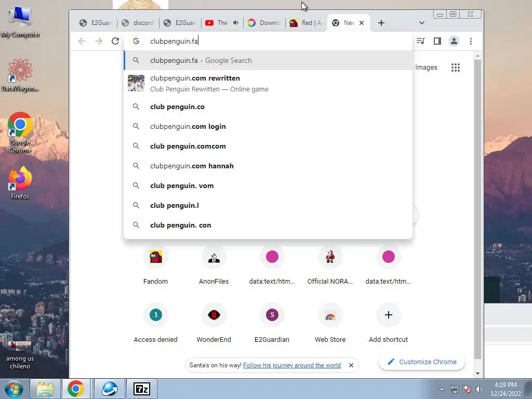The height and width of the screenshot is (399, 532).
Task: Close the New Tab tab
Action: pos(362,23)
